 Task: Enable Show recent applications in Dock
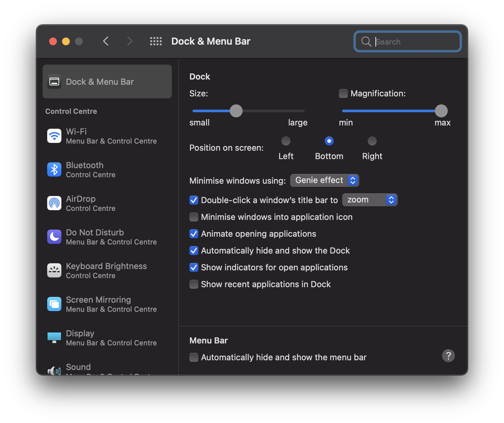point(194,284)
